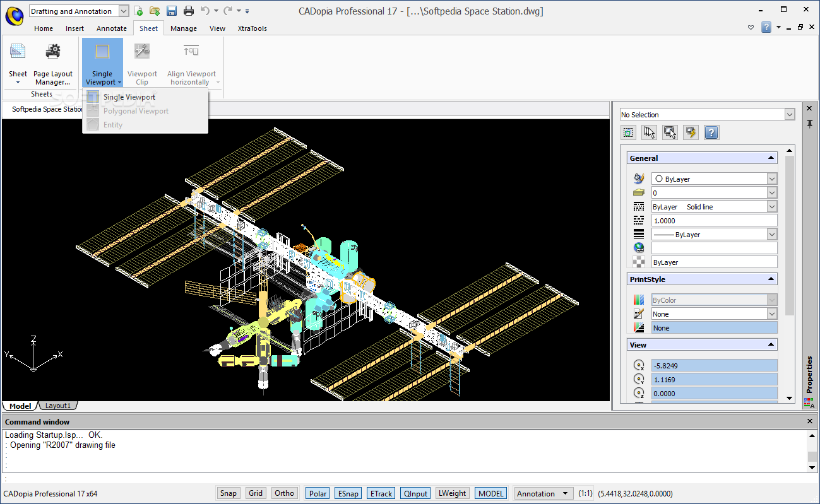Collapse the View section
Screen dimensions: 820x504
[x=771, y=345]
